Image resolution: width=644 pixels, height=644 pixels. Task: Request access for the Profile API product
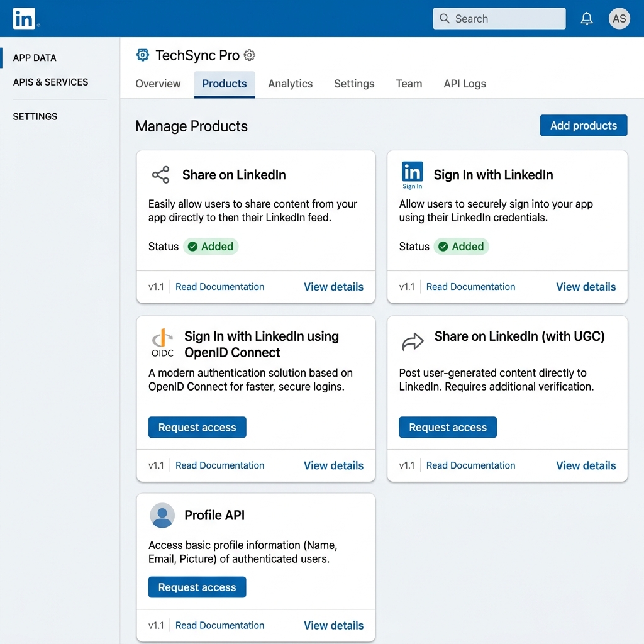tap(197, 587)
